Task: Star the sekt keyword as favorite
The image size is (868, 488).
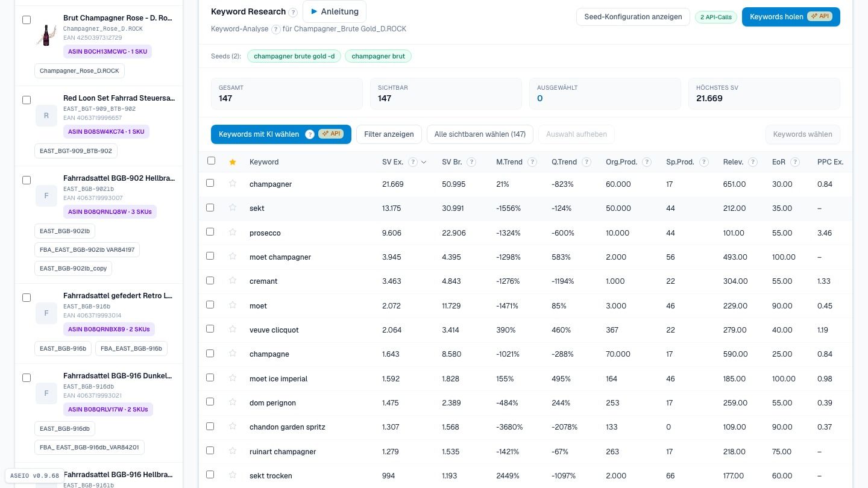Action: [x=233, y=208]
